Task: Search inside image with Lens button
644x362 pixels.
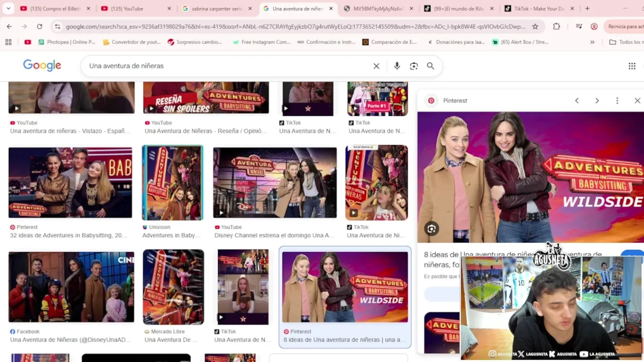Action: click(x=432, y=229)
